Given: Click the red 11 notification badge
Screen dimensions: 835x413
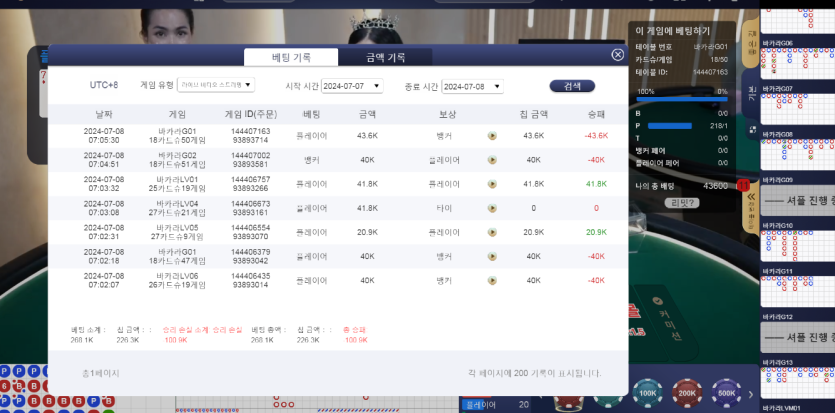Looking at the screenshot, I should [x=743, y=186].
